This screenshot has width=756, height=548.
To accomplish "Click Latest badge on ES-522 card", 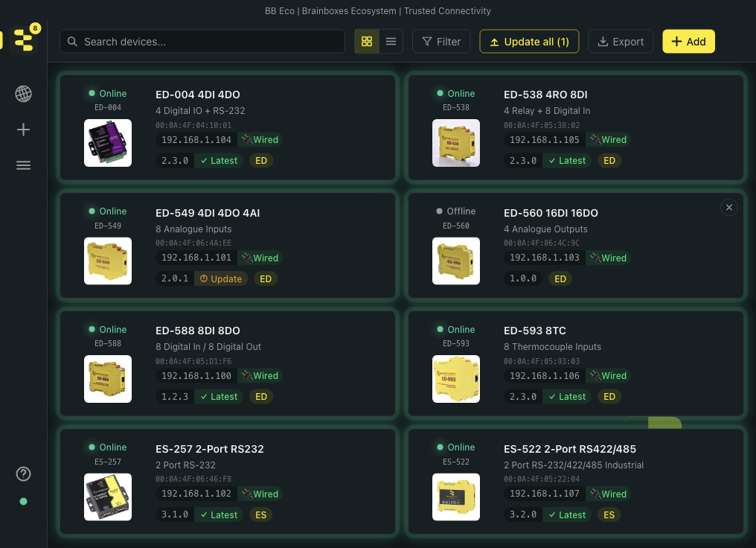I will pyautogui.click(x=567, y=514).
